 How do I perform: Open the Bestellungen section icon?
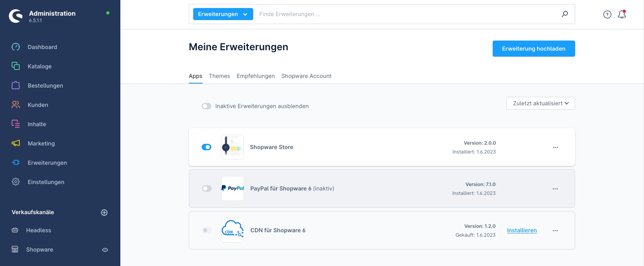click(16, 85)
